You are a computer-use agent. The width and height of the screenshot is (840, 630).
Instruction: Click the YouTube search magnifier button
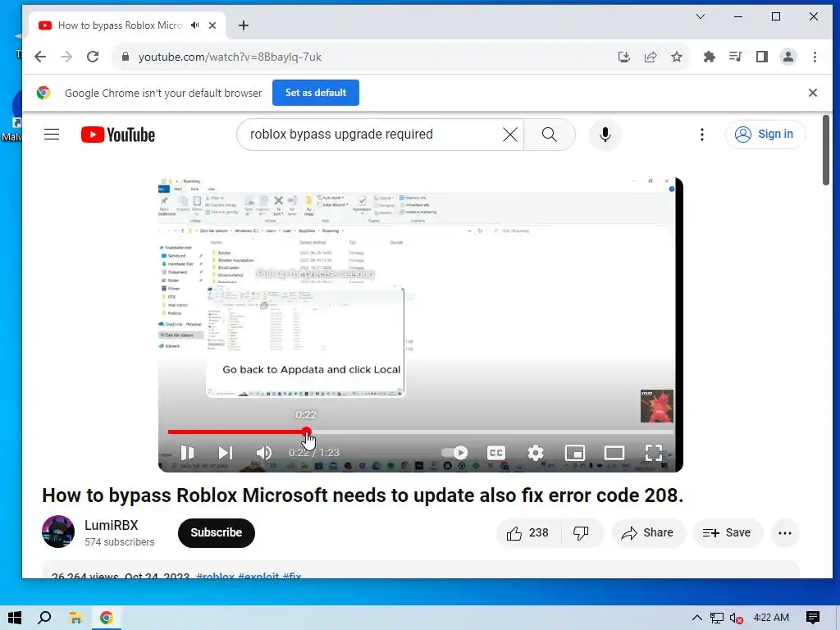click(x=549, y=135)
